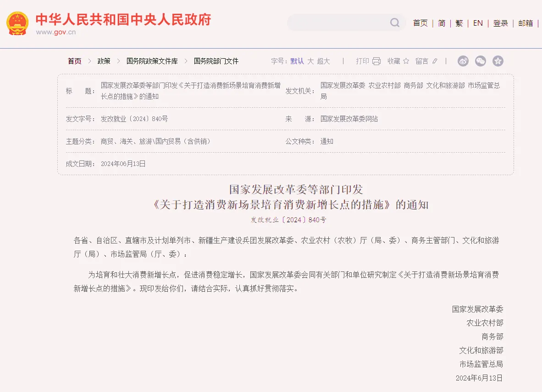542x392 pixels.
Task: Go to 首页 in the breadcrumb
Action: click(x=74, y=61)
